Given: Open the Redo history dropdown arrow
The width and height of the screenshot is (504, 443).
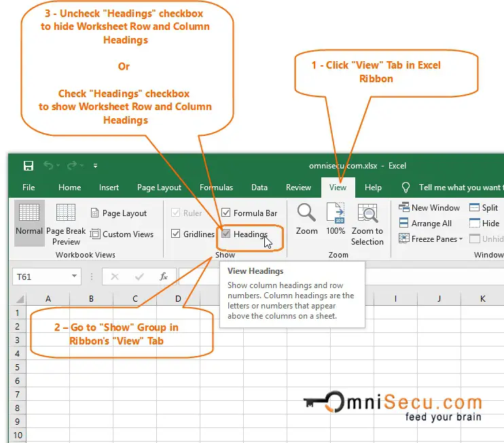Looking at the screenshot, I should tap(82, 166).
